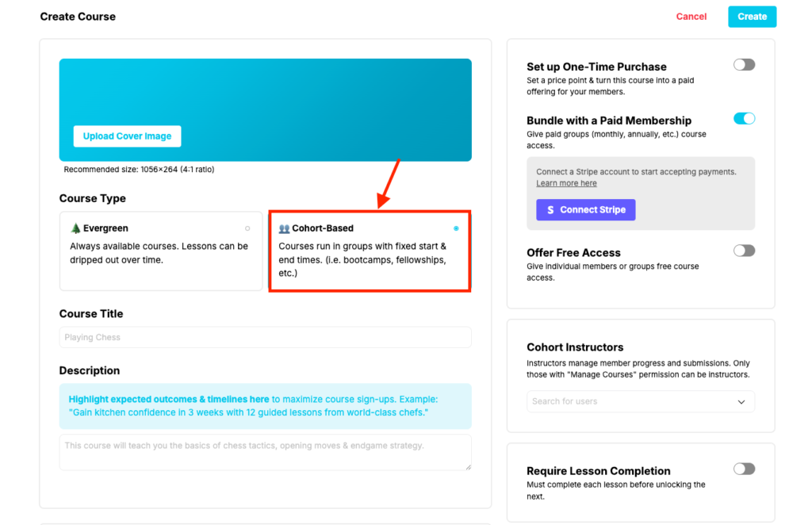812x525 pixels.
Task: Click into the Description text area
Action: coord(265,451)
